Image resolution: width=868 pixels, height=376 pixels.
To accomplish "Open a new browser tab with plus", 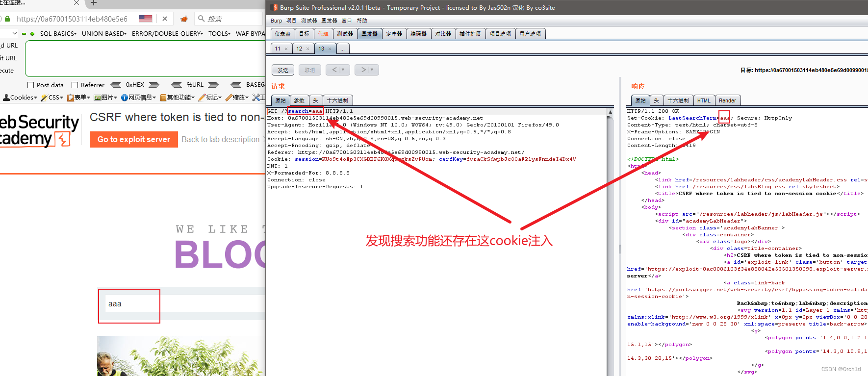I will (x=94, y=3).
